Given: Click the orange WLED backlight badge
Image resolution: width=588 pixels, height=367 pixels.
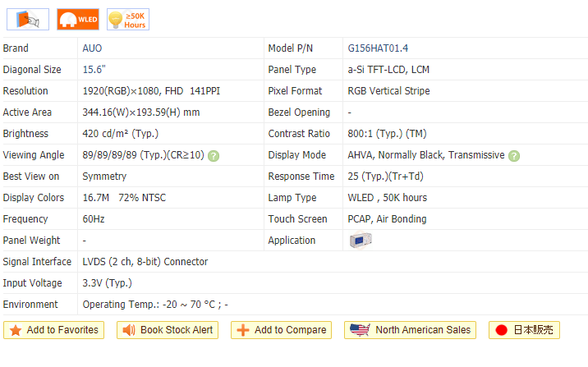Looking at the screenshot, I should (x=78, y=19).
